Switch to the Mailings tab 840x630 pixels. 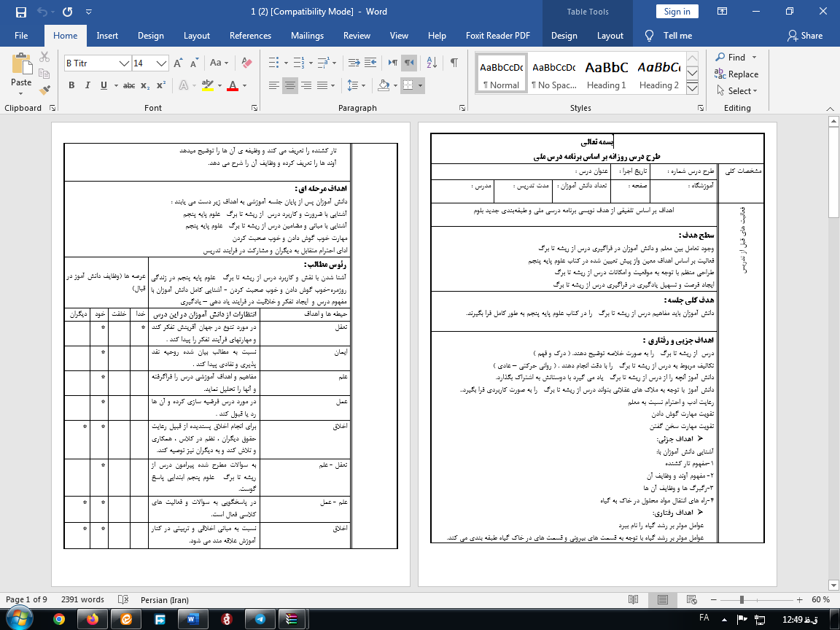pos(307,35)
